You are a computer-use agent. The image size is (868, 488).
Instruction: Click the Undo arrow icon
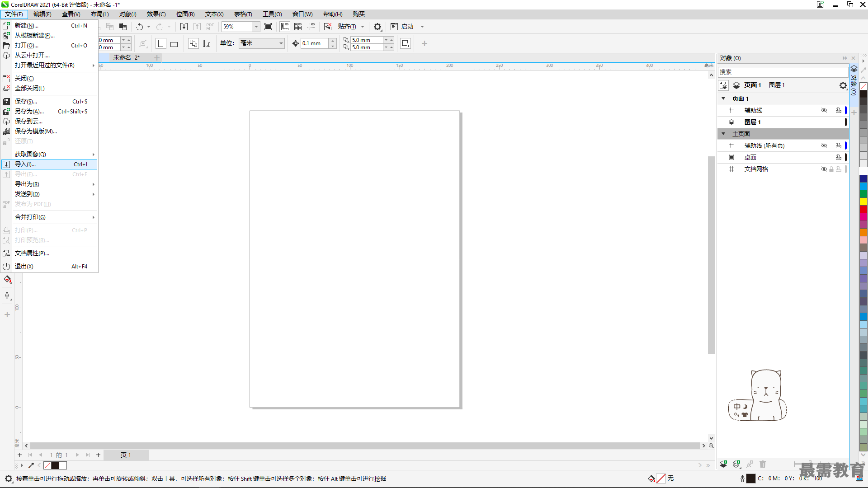(x=140, y=27)
